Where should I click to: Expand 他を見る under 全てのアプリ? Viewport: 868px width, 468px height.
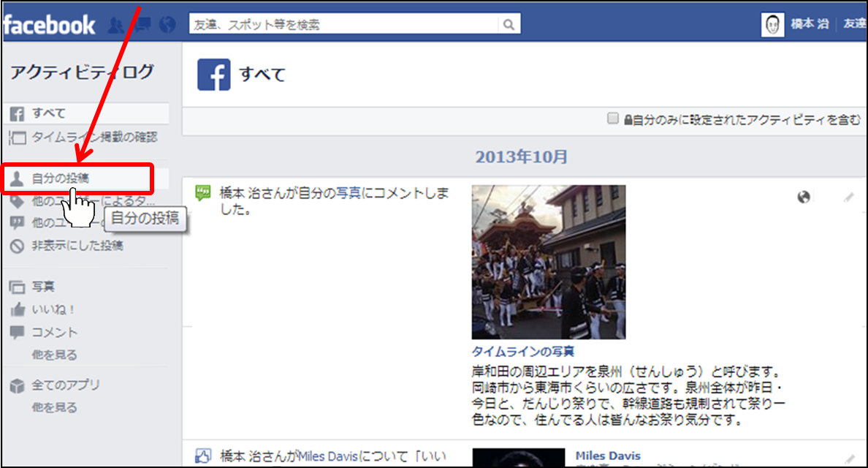(x=54, y=408)
